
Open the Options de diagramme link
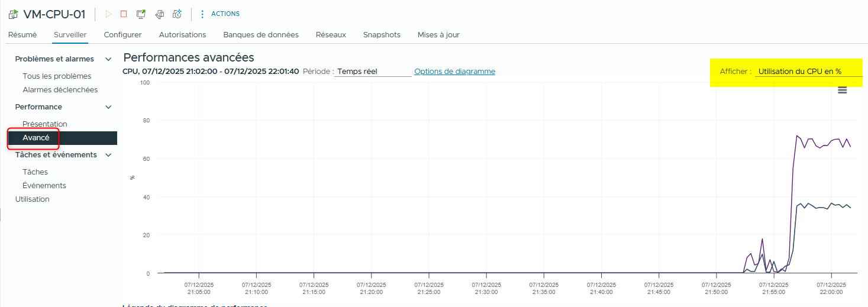454,72
